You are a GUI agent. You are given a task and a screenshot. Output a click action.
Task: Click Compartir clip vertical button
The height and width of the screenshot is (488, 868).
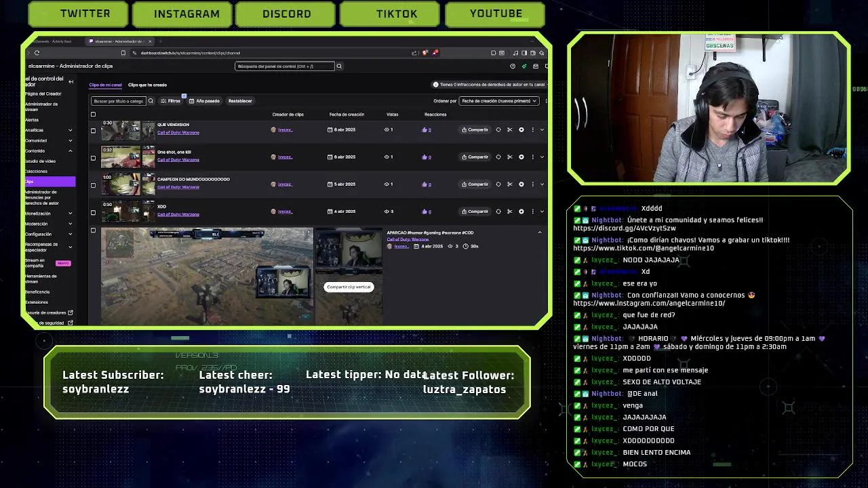point(349,287)
